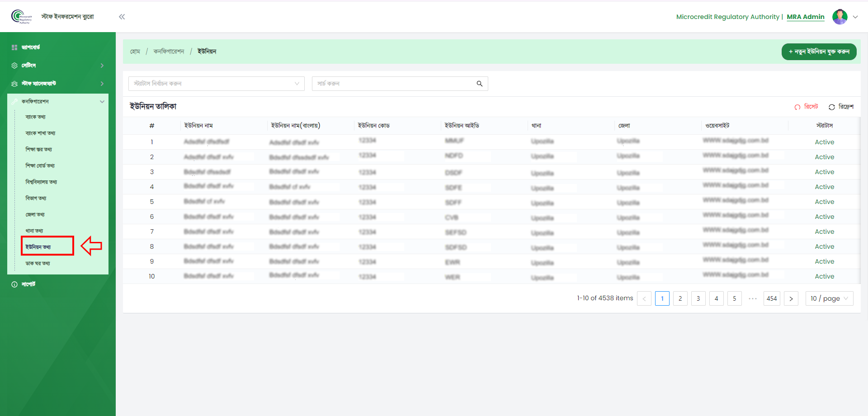Select কনফিগারেশন menu header
This screenshot has width=868, height=416.
click(x=58, y=101)
